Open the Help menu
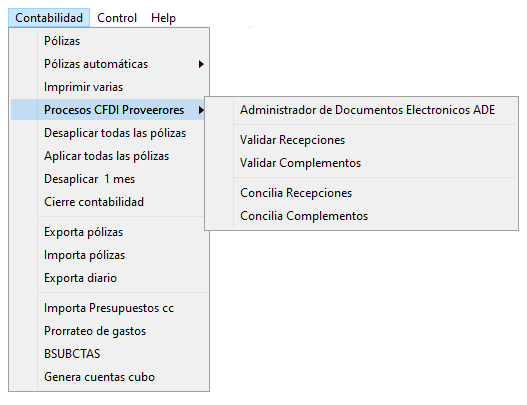This screenshot has height=405, width=527. tap(163, 18)
